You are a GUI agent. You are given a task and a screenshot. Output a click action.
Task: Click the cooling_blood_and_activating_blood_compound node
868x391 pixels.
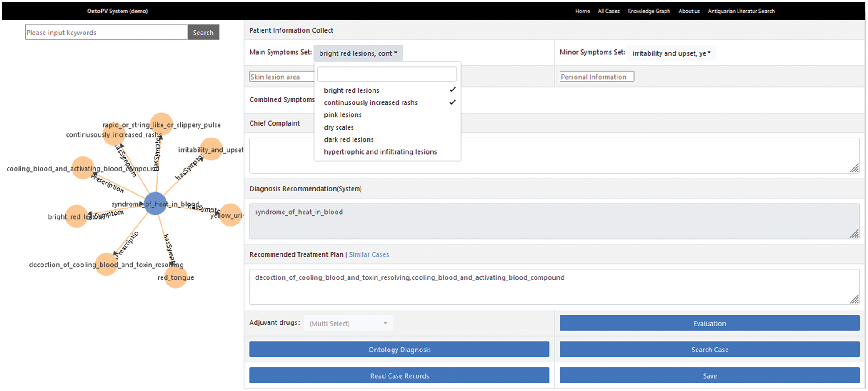(83, 168)
